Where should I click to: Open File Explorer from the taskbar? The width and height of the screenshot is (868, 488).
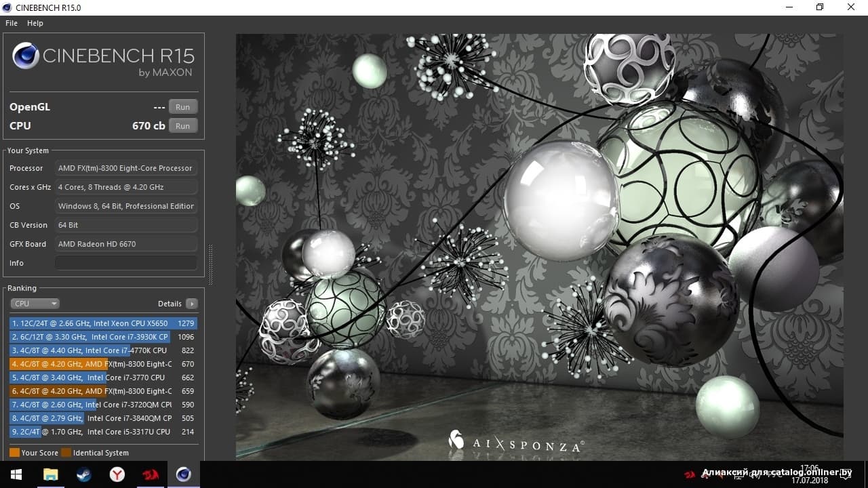[x=51, y=474]
